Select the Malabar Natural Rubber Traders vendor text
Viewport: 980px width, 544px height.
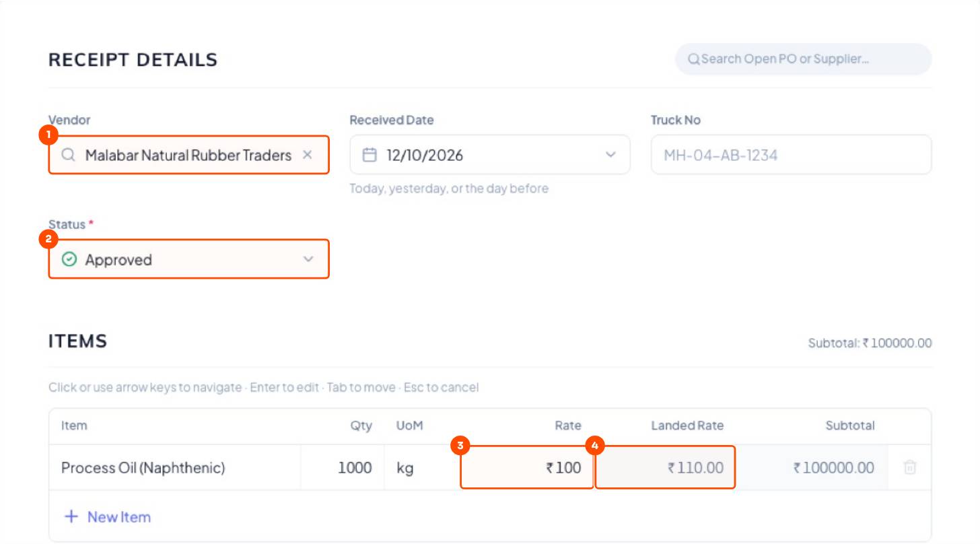(x=188, y=155)
